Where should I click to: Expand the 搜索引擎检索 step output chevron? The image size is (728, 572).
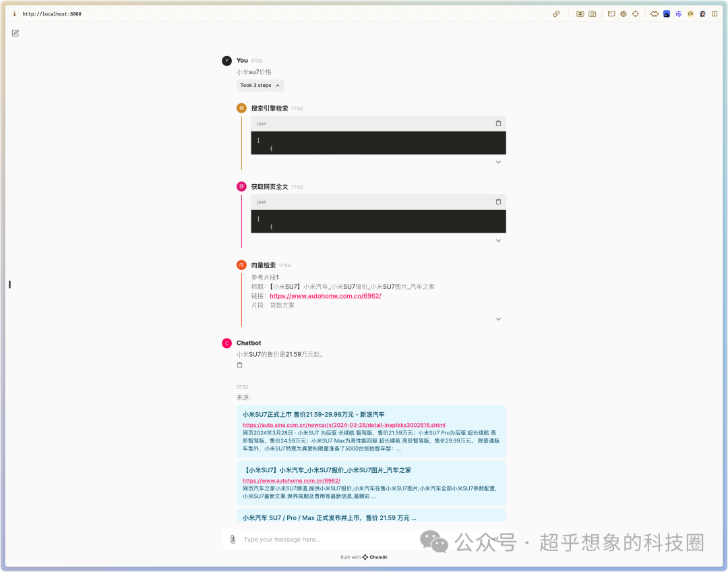tap(498, 162)
